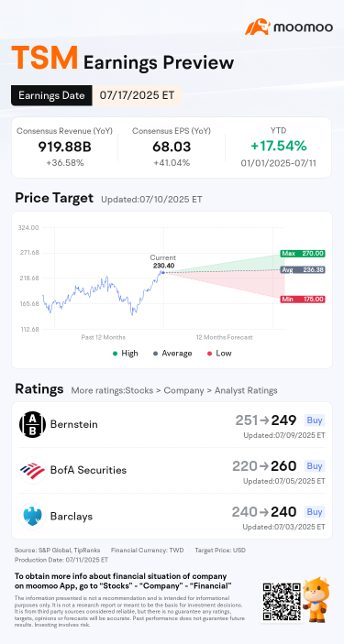Click the QR code image
Image resolution: width=344 pixels, height=644 pixels.
(x=282, y=602)
